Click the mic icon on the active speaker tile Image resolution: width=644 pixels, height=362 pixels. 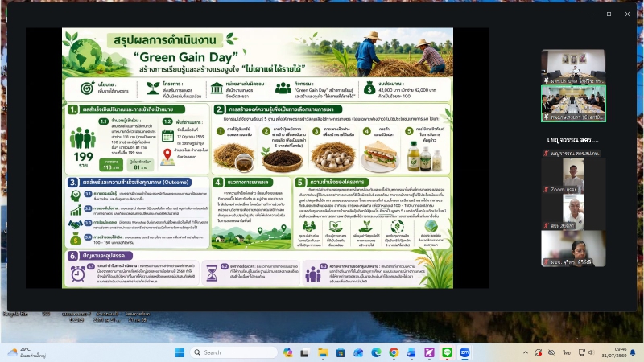pos(547,117)
